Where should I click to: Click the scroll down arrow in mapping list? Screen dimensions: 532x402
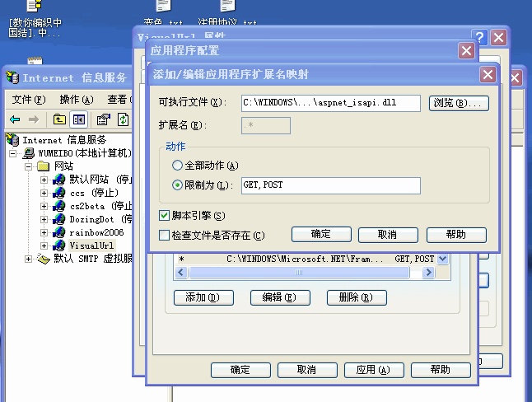pos(442,259)
